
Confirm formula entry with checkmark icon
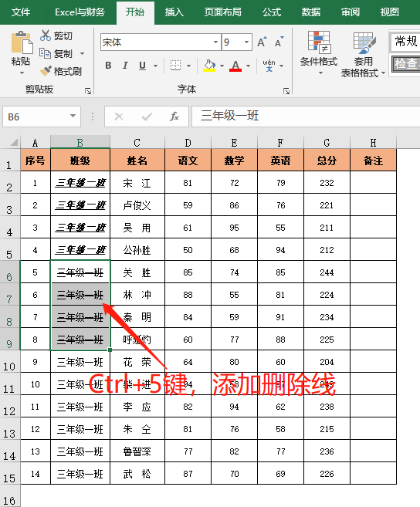click(147, 117)
